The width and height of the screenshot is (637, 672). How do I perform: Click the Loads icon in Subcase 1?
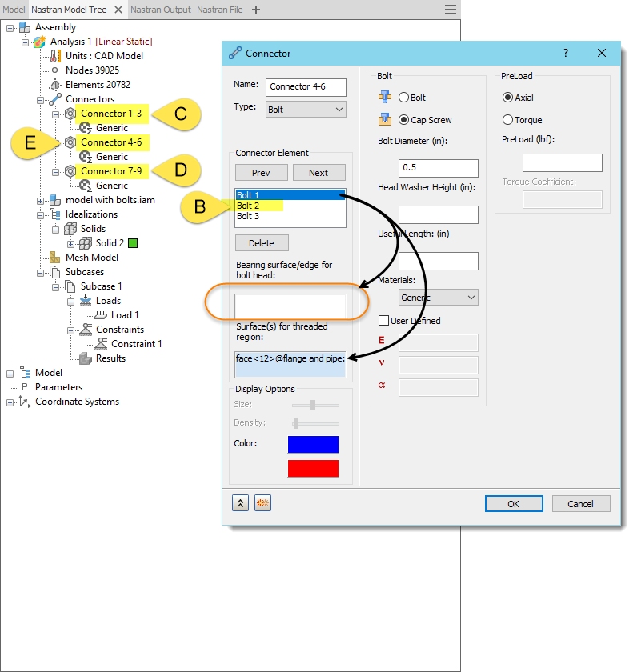[x=86, y=301]
